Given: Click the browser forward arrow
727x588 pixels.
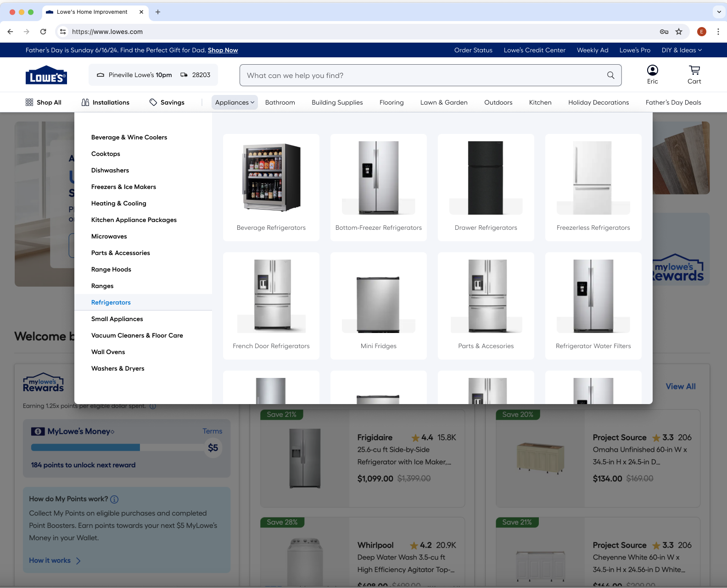Looking at the screenshot, I should pyautogui.click(x=27, y=32).
